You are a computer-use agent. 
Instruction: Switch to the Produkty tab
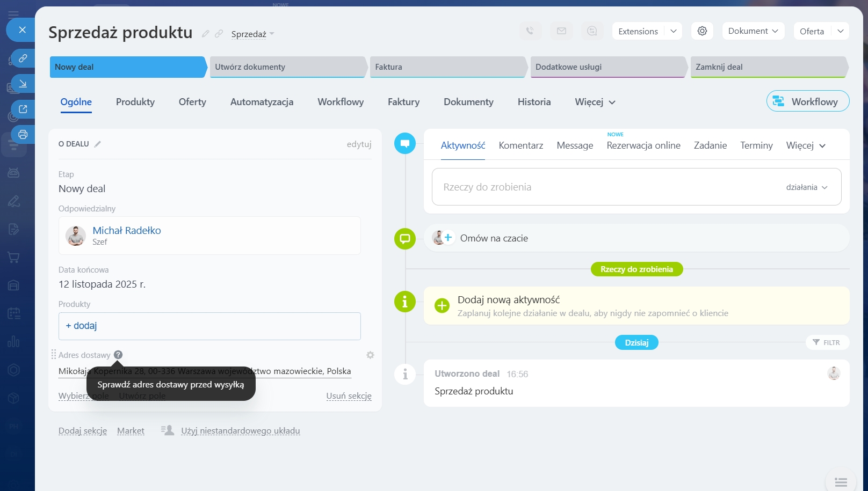135,102
